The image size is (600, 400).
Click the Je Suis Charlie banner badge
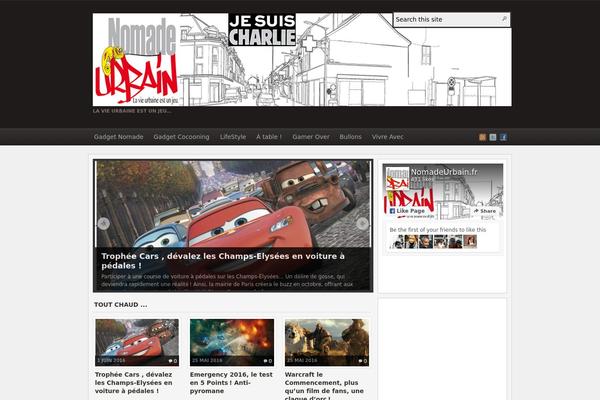262,29
